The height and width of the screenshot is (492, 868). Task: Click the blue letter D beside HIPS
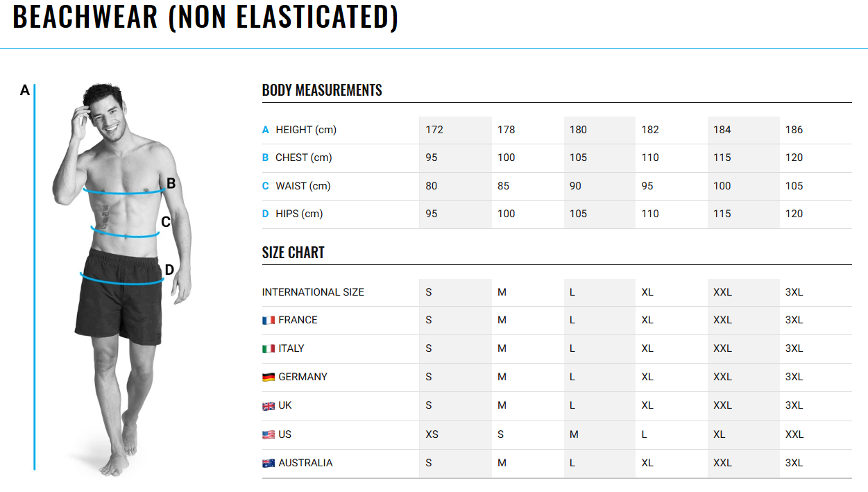(x=265, y=214)
